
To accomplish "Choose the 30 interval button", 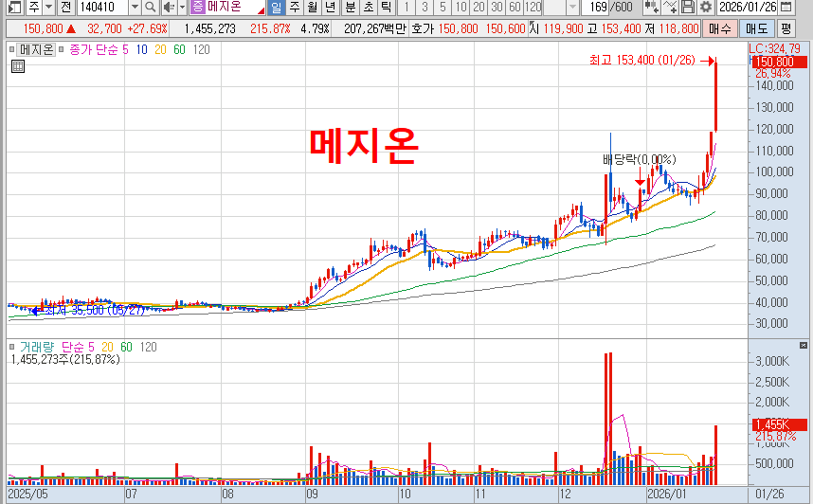I will click(497, 8).
